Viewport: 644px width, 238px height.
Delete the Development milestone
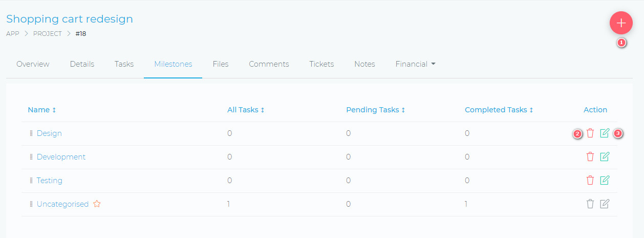[x=590, y=157]
